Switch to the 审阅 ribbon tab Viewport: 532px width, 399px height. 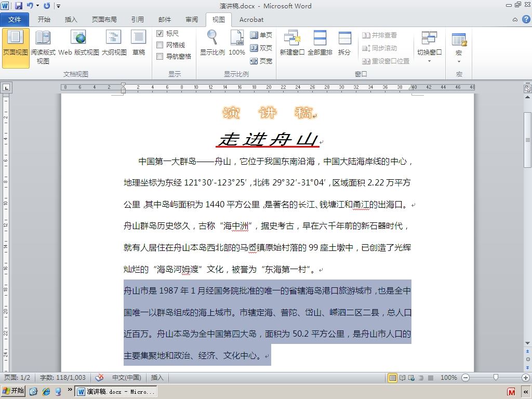[192, 20]
